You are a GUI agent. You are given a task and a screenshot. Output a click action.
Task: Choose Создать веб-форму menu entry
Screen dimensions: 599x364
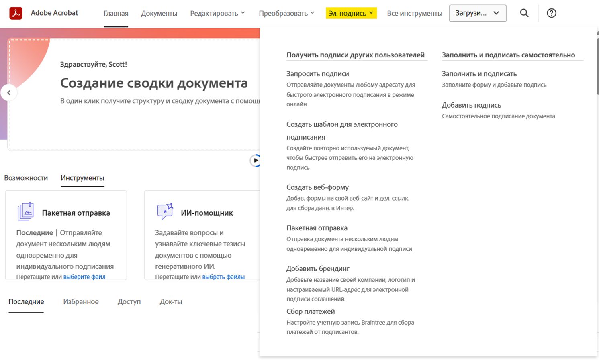tap(317, 187)
